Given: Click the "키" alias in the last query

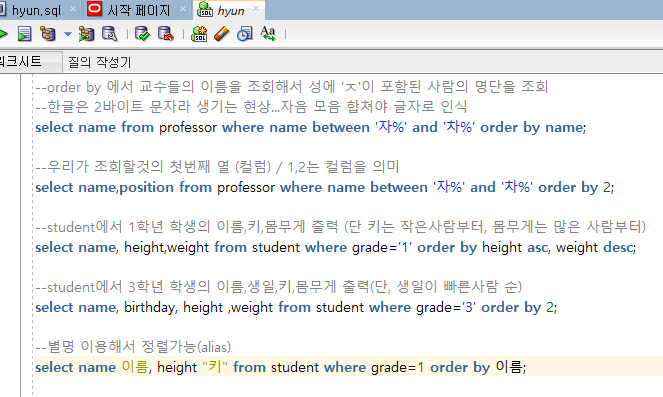Looking at the screenshot, I should [215, 367].
